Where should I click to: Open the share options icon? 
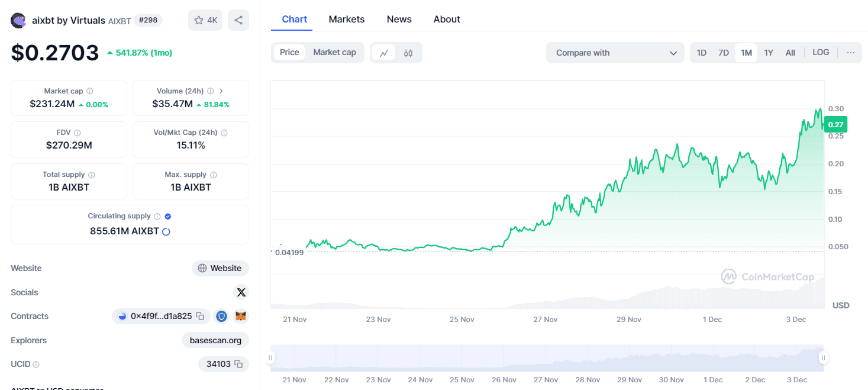tap(238, 20)
